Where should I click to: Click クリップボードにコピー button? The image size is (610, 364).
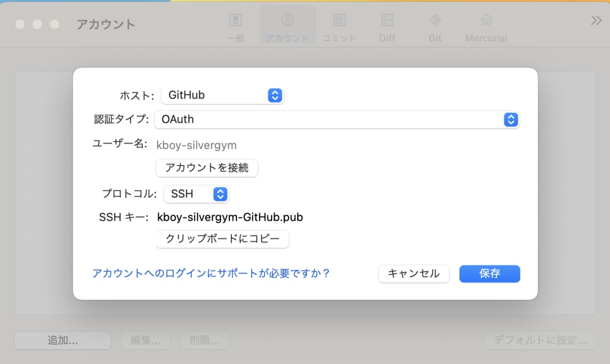(x=223, y=239)
